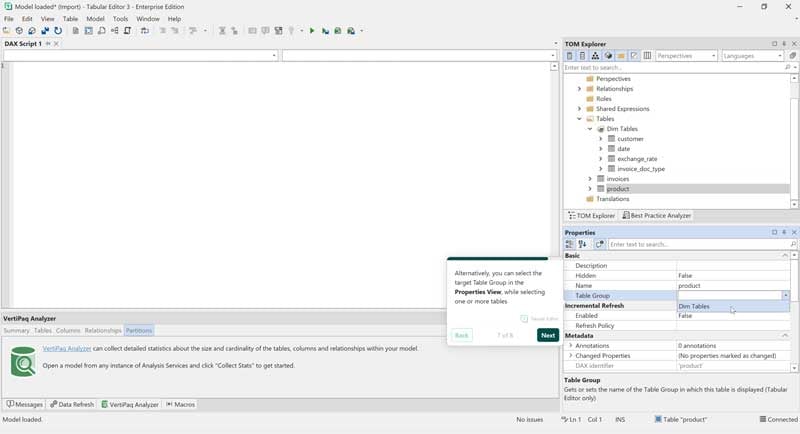Click the circular refresh arrow toolbar icon
Screen dimensions: 800x434
click(58, 31)
